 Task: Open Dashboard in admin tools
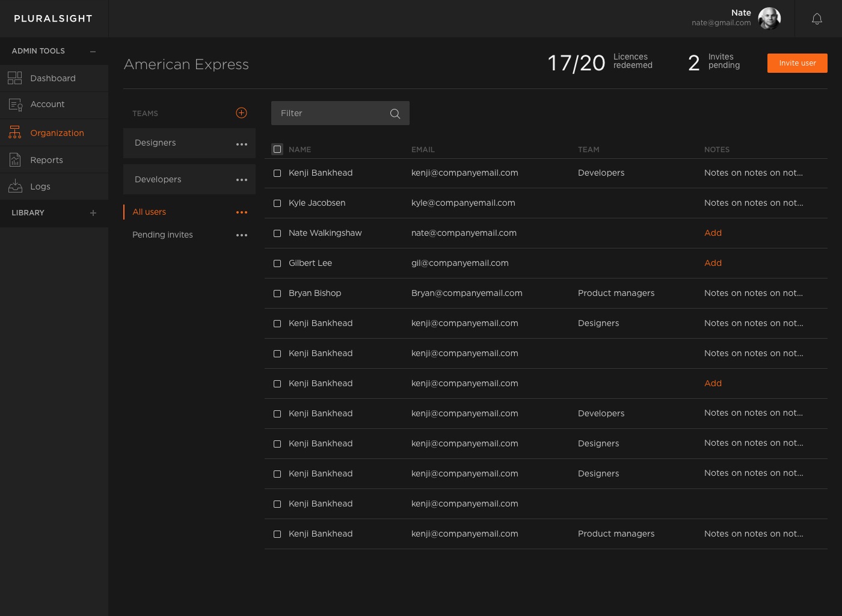54,78
